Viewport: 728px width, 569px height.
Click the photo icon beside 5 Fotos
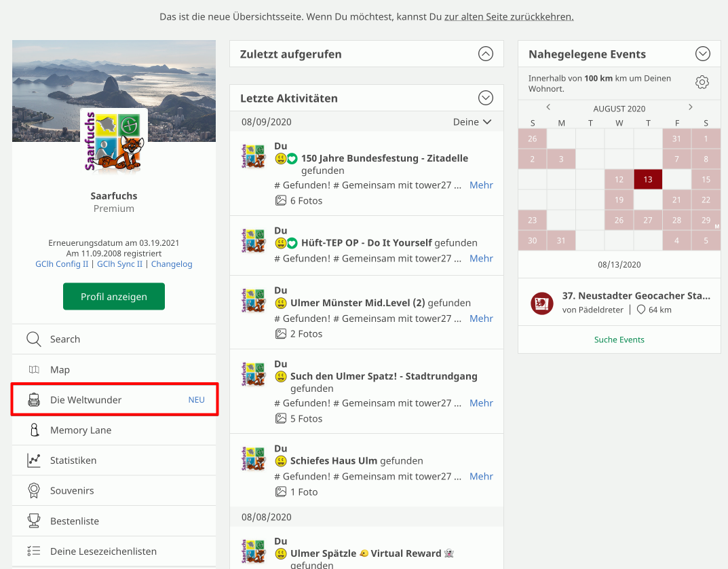280,418
